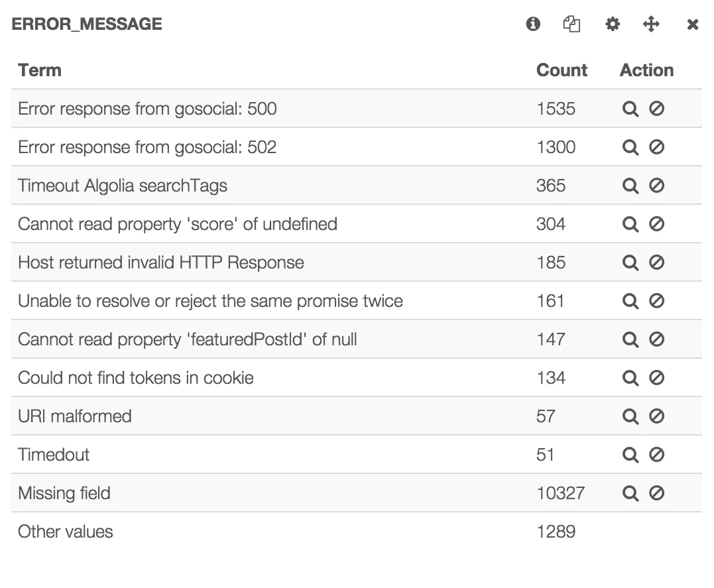Sort by the Count column header

(562, 70)
